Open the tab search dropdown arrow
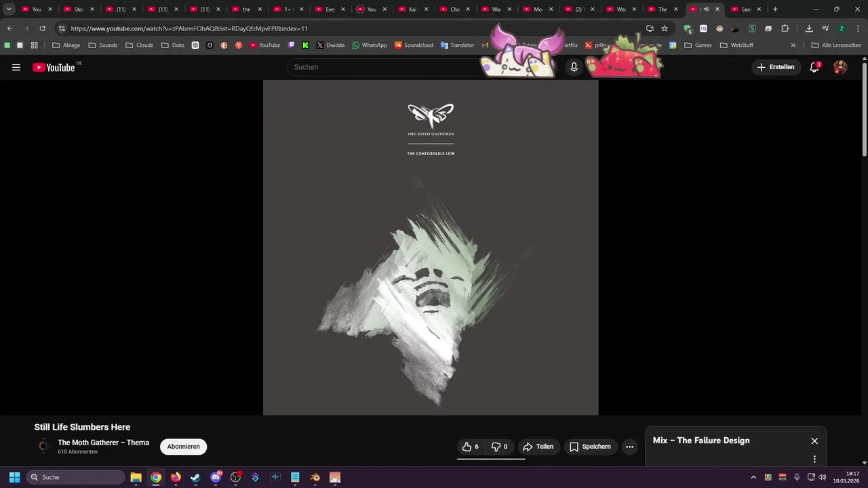The image size is (868, 488). (9, 9)
